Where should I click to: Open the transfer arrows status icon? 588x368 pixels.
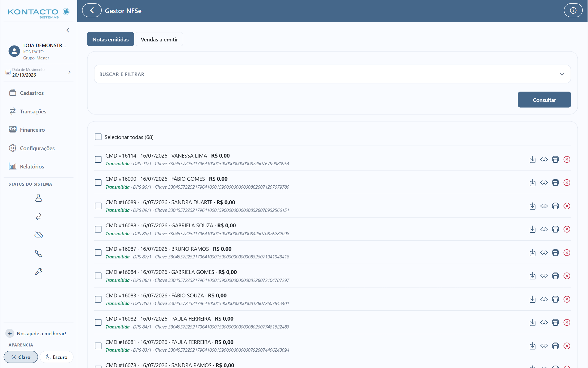(x=39, y=216)
